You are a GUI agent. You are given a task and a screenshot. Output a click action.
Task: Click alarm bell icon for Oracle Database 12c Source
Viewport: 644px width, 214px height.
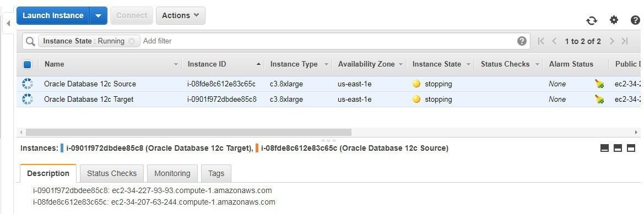599,84
